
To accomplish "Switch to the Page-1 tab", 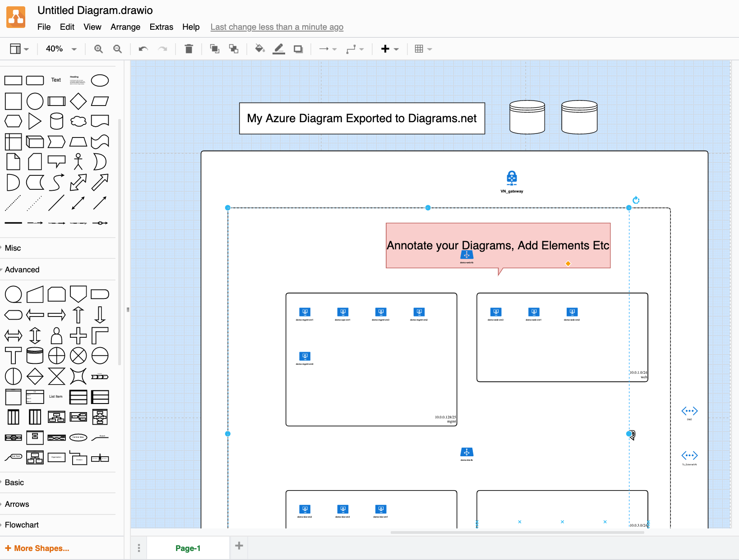I will (187, 548).
